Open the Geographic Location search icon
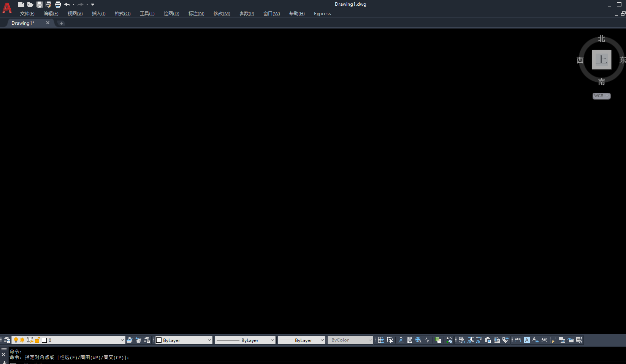The width and height of the screenshot is (626, 364). (418, 340)
